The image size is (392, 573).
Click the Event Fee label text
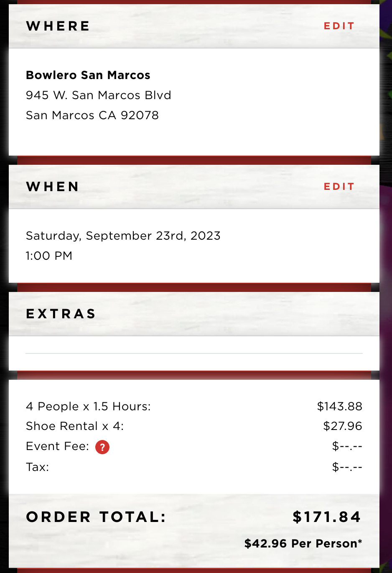58,446
